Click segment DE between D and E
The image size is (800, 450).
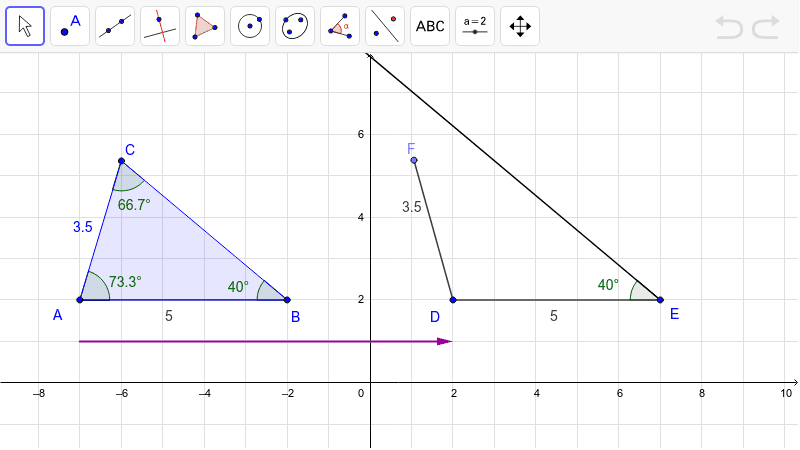556,300
